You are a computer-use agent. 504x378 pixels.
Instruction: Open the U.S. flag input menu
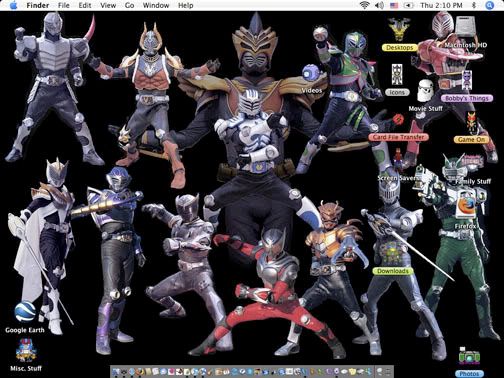[394, 5]
